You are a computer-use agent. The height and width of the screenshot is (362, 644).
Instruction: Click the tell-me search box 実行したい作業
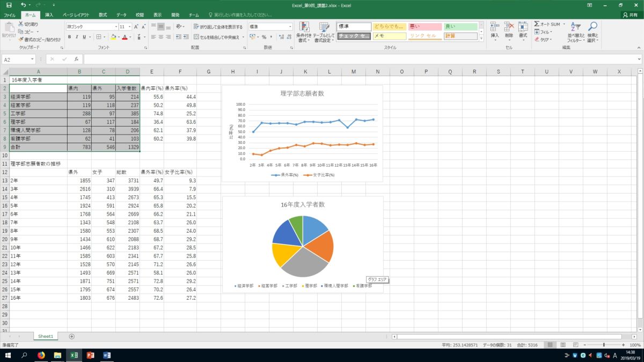[x=241, y=16]
